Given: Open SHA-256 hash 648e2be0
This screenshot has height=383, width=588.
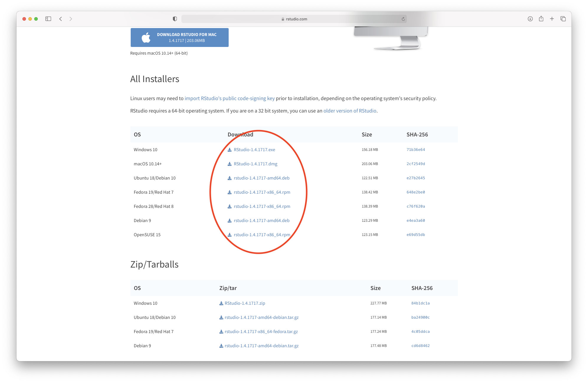Looking at the screenshot, I should click(416, 192).
